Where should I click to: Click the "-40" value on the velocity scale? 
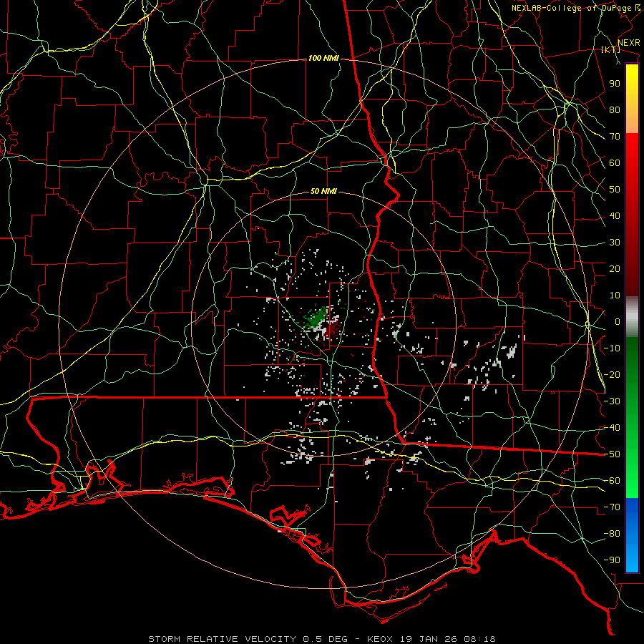click(613, 428)
